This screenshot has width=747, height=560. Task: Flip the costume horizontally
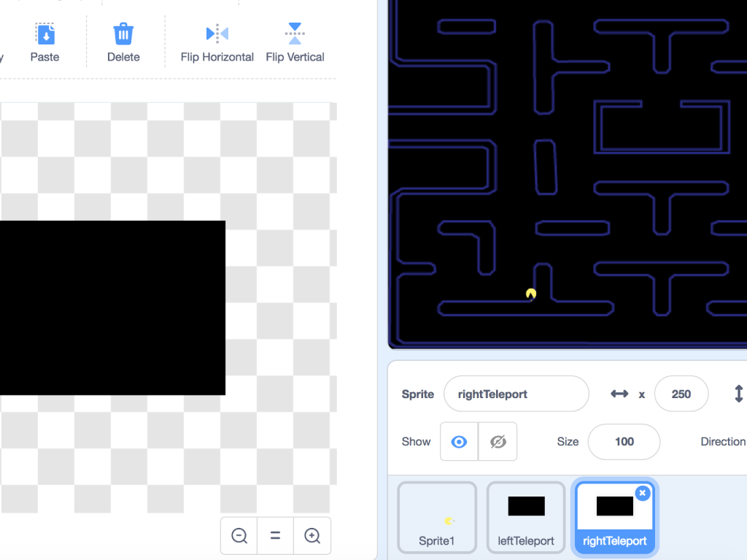[x=217, y=43]
